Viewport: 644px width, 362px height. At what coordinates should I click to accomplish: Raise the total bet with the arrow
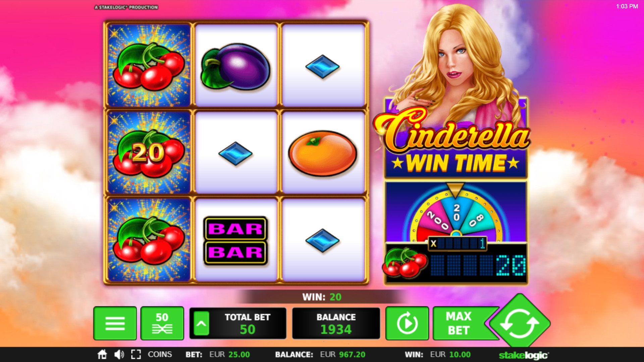[201, 323]
